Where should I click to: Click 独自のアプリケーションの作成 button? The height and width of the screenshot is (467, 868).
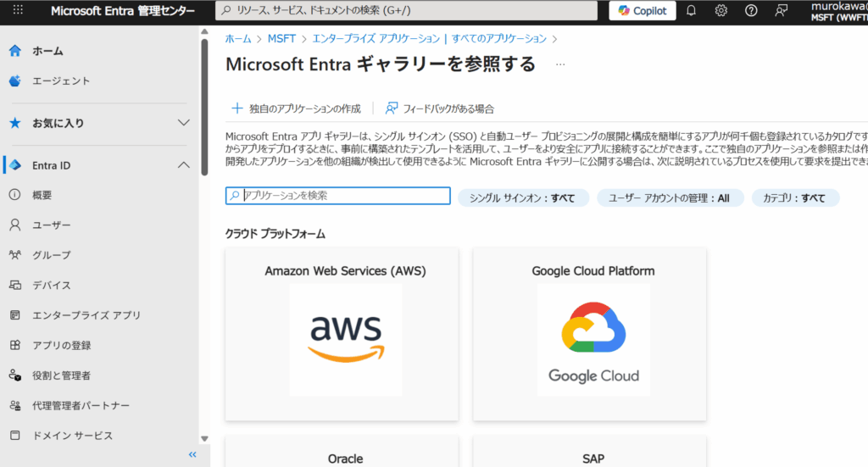coord(296,108)
